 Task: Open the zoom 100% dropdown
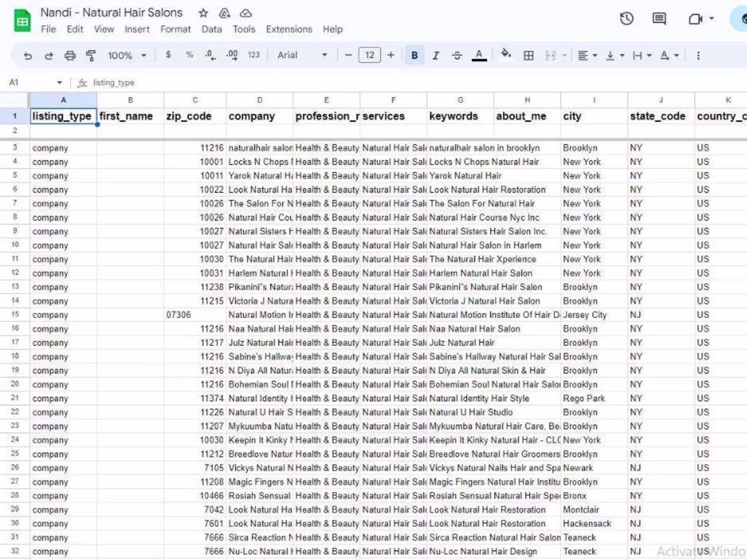127,55
